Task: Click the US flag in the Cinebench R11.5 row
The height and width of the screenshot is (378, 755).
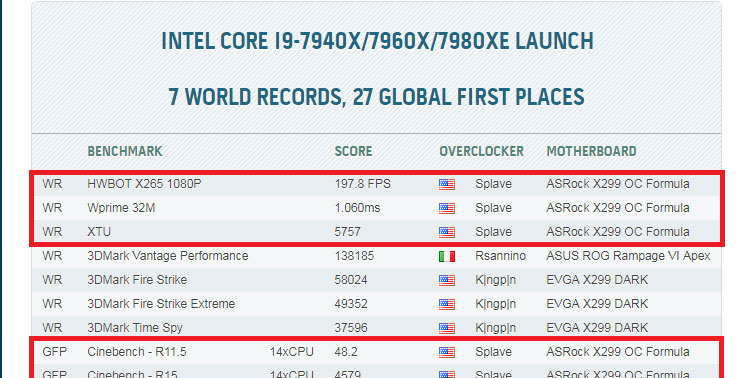Action: point(446,352)
